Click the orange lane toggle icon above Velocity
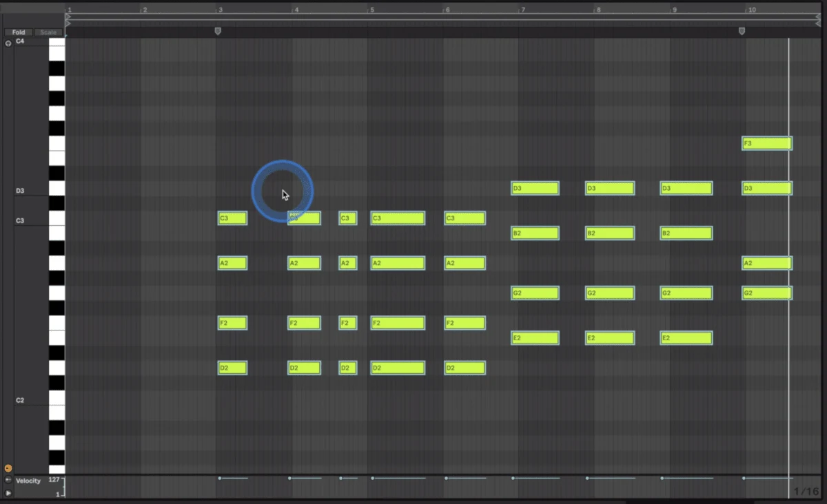This screenshot has height=504, width=827. 8,468
